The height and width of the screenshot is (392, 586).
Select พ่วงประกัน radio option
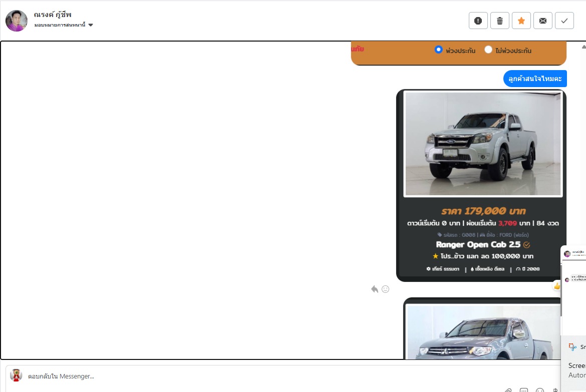[438, 50]
